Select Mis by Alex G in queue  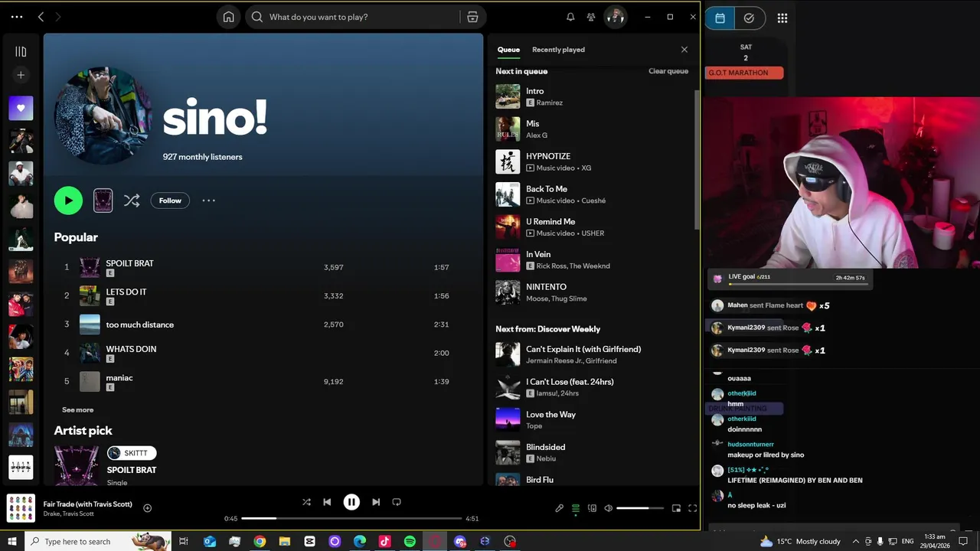(x=592, y=129)
